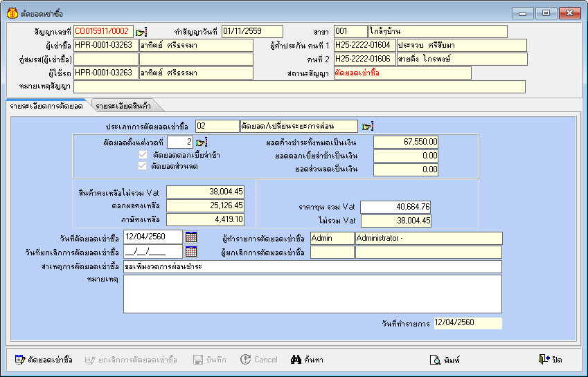The width and height of the screenshot is (588, 377).
Task: Open hire-purchase cut-off type lookup icon
Action: pos(368,127)
